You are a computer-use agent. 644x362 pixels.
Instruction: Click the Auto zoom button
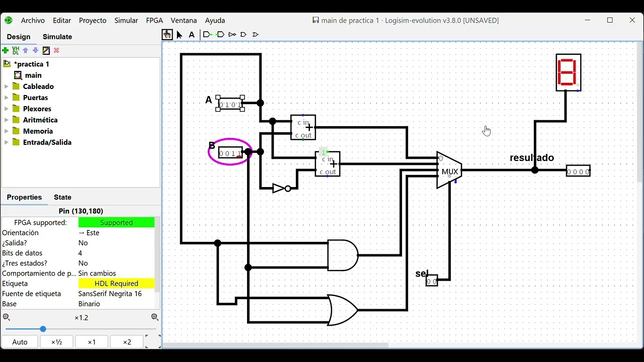pyautogui.click(x=20, y=342)
